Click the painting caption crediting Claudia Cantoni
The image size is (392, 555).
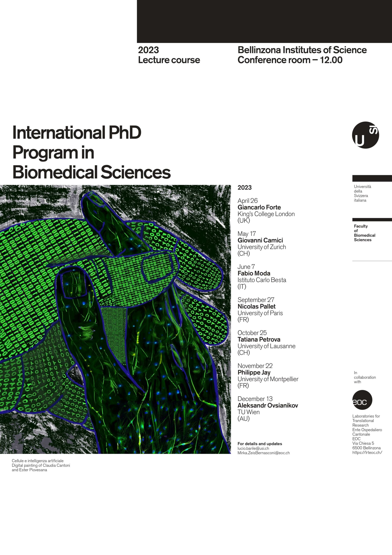(x=41, y=465)
